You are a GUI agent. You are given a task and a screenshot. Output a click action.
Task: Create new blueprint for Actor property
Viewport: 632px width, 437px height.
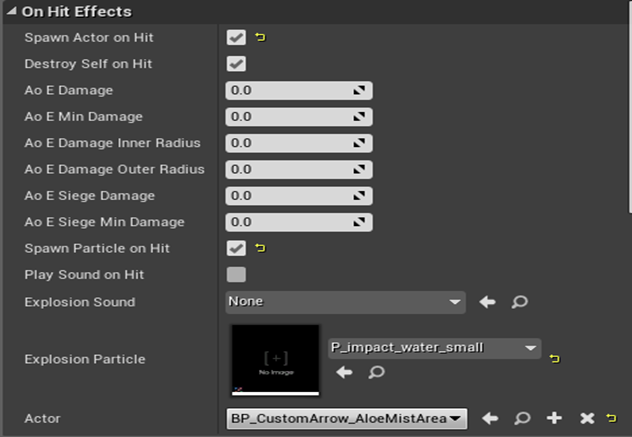(554, 418)
